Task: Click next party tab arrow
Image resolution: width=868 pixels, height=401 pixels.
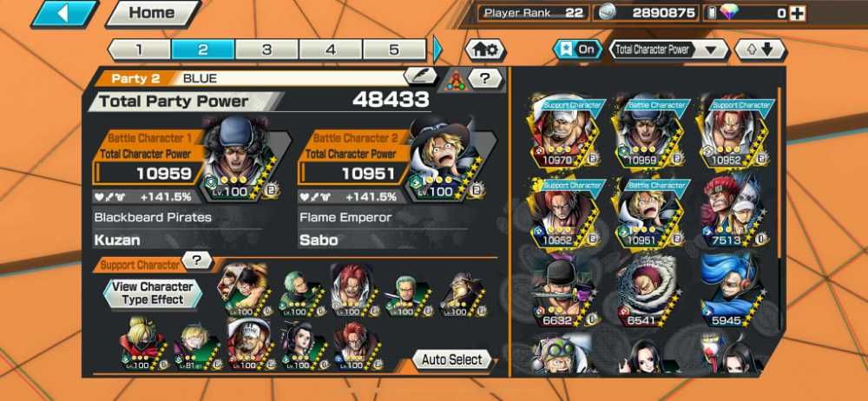Action: click(x=437, y=49)
